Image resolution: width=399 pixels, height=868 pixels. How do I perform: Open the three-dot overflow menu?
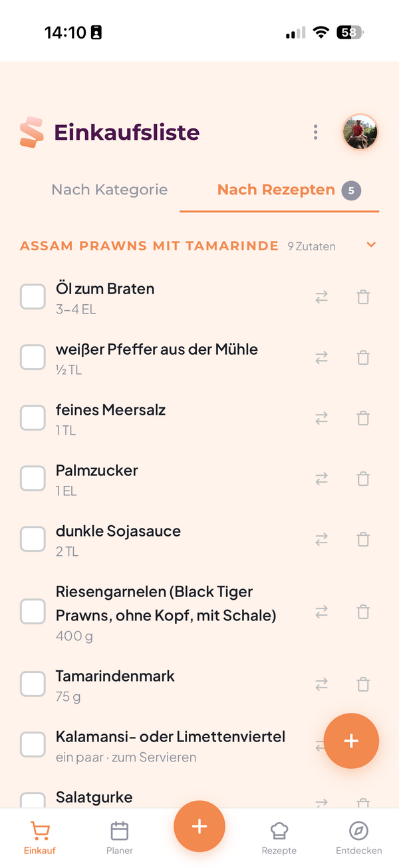(x=315, y=132)
